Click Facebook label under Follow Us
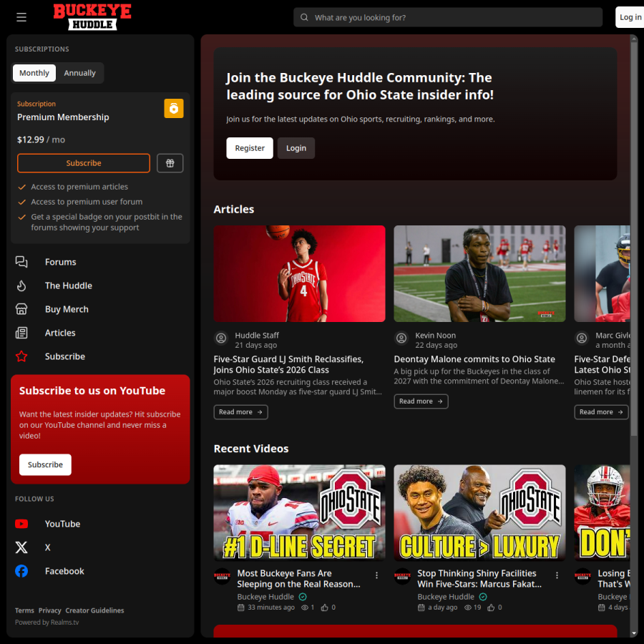Viewport: 644px width, 644px height. click(64, 571)
